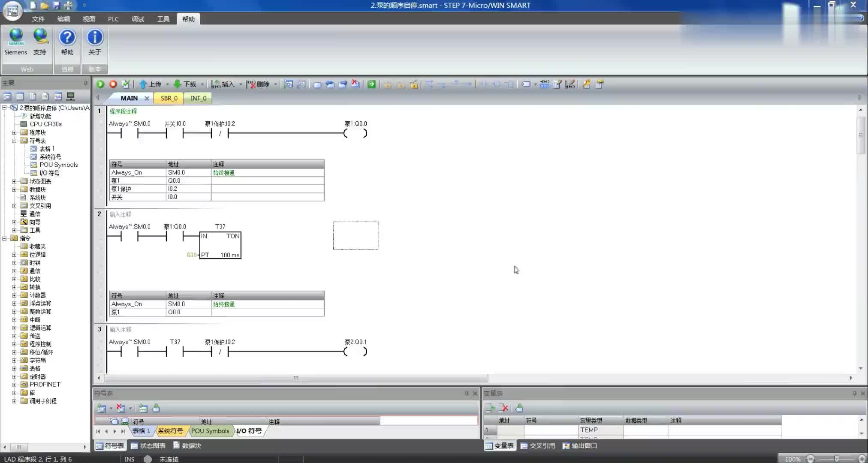868x463 pixels.
Task: Close the MAIN editor tab
Action: (147, 98)
